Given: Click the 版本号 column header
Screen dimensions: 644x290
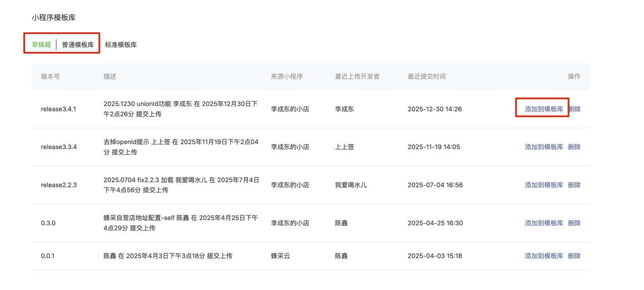Looking at the screenshot, I should pos(50,76).
